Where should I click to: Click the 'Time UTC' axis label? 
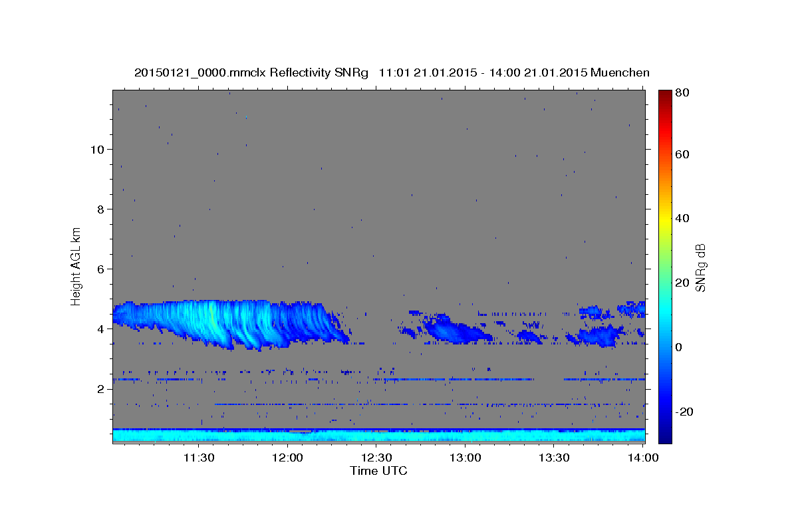point(378,471)
